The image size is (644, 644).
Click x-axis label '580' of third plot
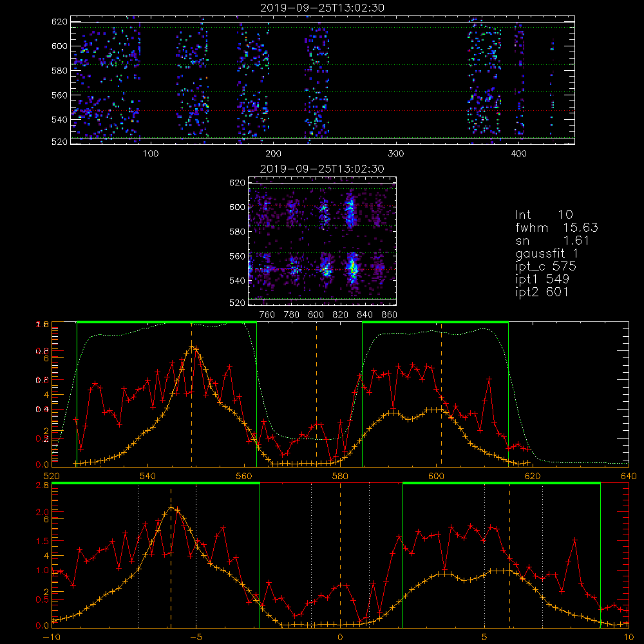click(x=340, y=477)
